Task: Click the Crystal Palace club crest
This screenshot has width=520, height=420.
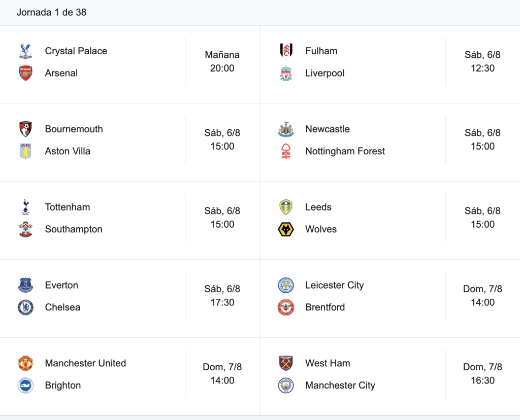Action: point(25,51)
